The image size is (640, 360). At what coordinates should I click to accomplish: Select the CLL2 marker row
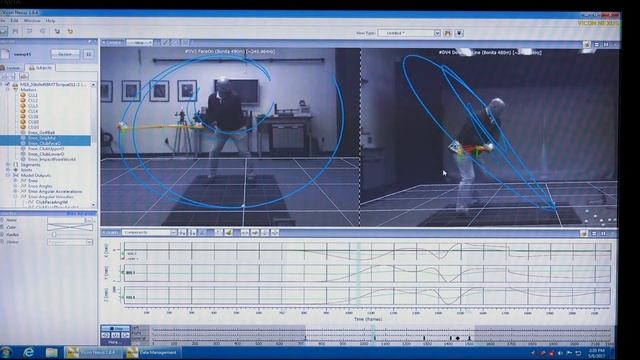[x=33, y=100]
